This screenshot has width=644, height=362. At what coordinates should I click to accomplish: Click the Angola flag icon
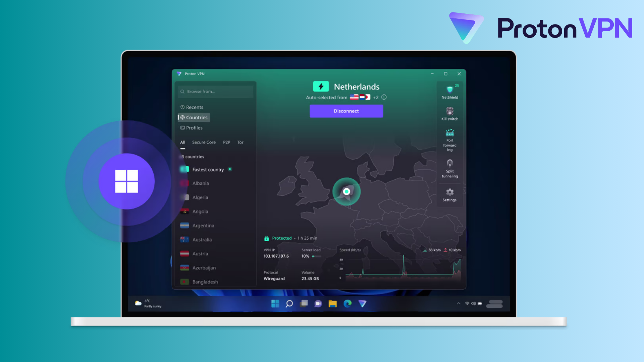[184, 212]
